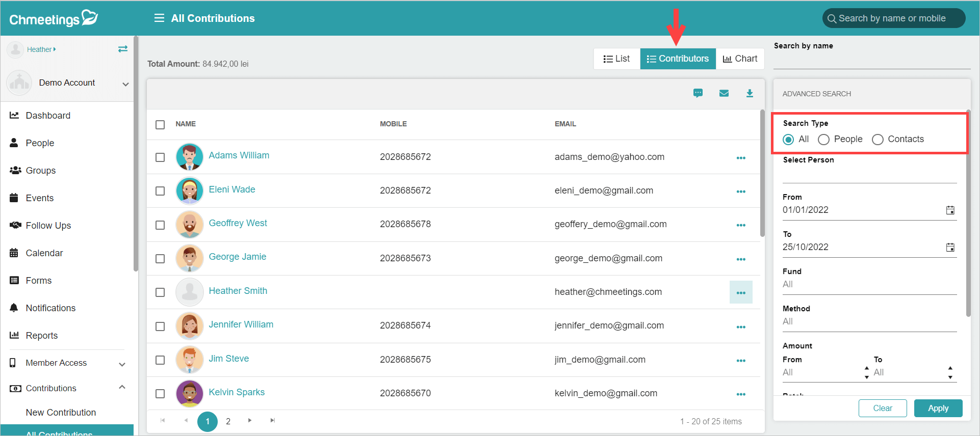Screen dimensions: 980x436
Task: Check the box for Heather Smith
Action: (160, 292)
